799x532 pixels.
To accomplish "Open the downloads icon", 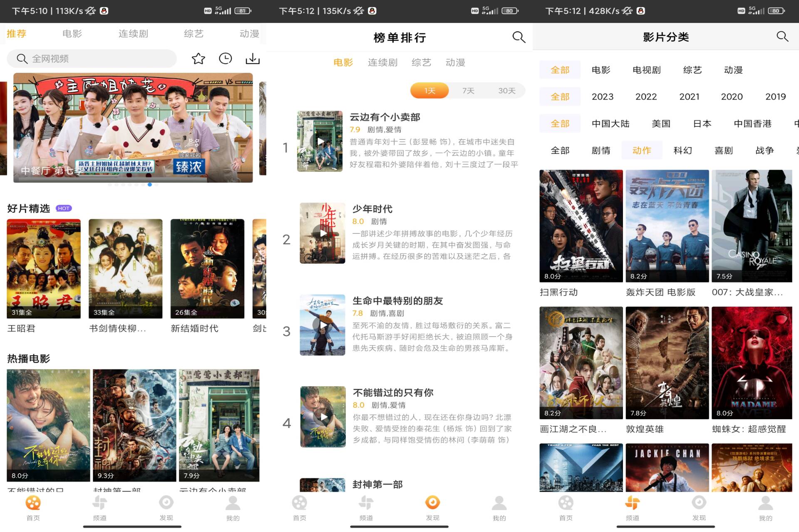I will pyautogui.click(x=252, y=59).
